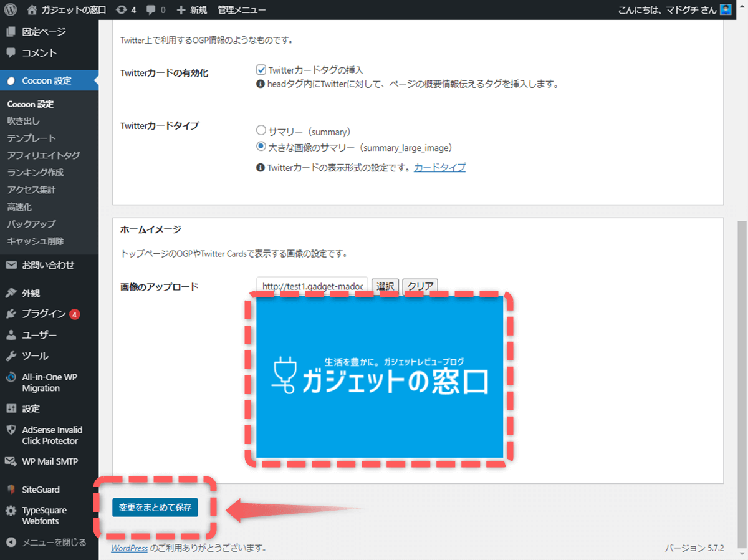The image size is (748, 560).
Task: Open updates icon showing 4
Action: (122, 10)
